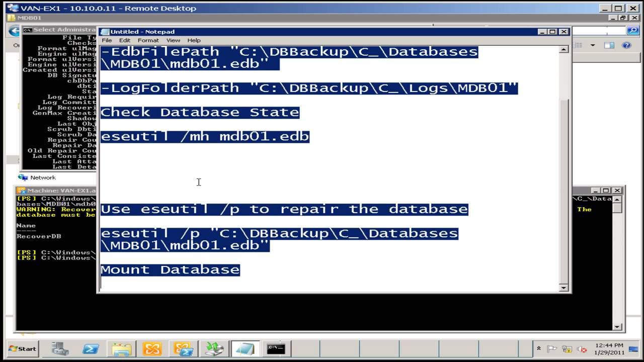The image size is (644, 362).
Task: Open the Start menu
Action: point(23,348)
